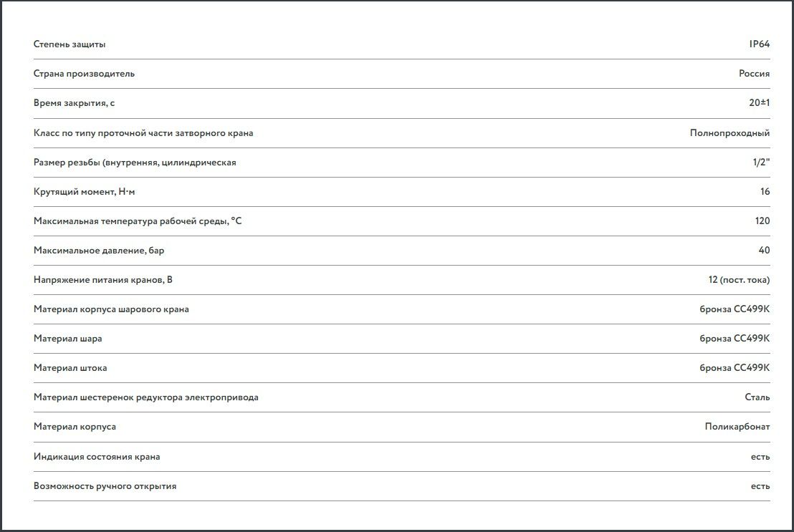Click the 'Полнопроходный' value text

tap(730, 133)
